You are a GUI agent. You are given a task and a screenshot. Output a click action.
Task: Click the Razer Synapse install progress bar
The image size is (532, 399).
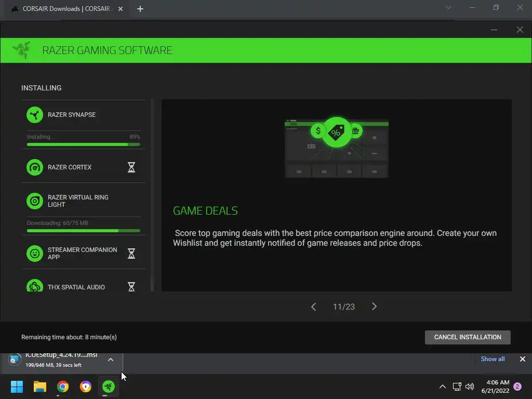(x=84, y=144)
